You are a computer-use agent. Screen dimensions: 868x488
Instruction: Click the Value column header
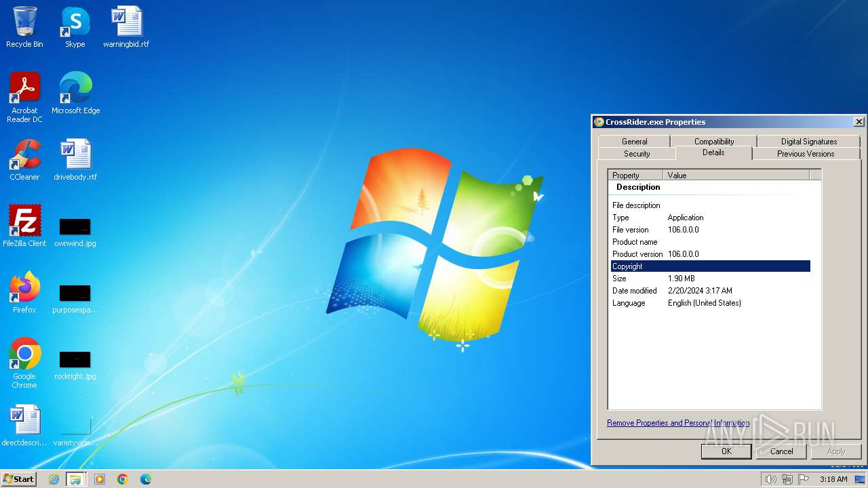736,175
